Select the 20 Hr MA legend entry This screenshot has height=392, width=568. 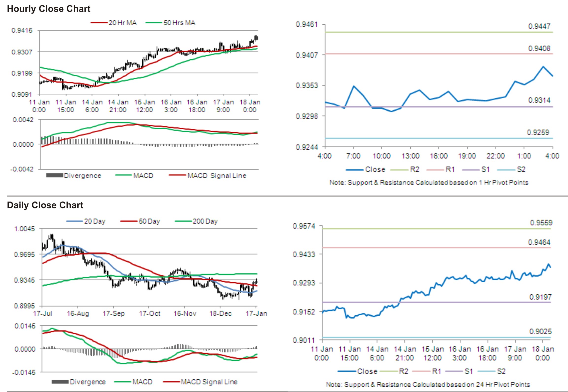pyautogui.click(x=114, y=23)
